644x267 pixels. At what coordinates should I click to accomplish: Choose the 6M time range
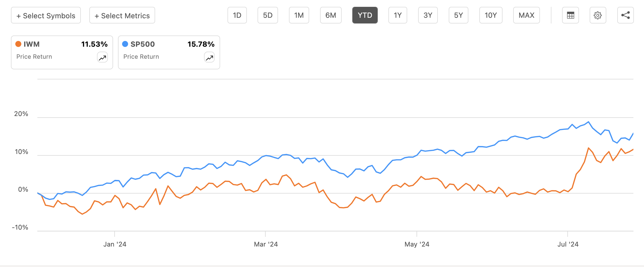pyautogui.click(x=331, y=15)
